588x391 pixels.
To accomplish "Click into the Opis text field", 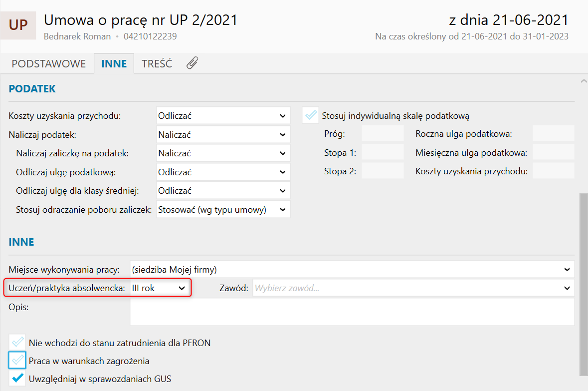I will (352, 312).
